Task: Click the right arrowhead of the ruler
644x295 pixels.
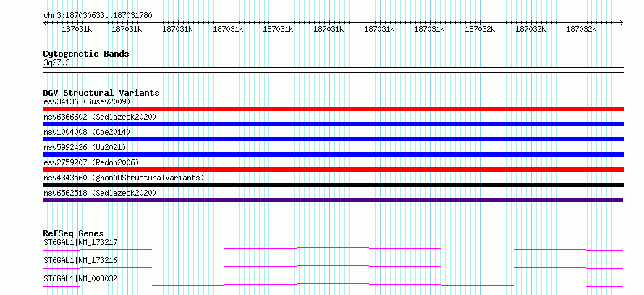Action: (622, 23)
